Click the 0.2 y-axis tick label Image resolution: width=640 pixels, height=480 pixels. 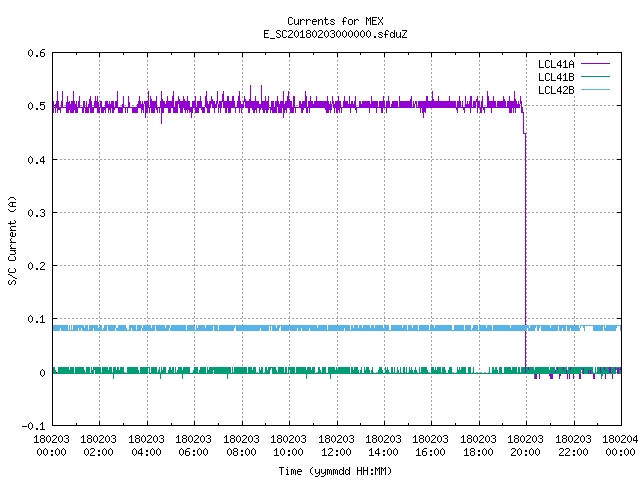[x=36, y=266]
